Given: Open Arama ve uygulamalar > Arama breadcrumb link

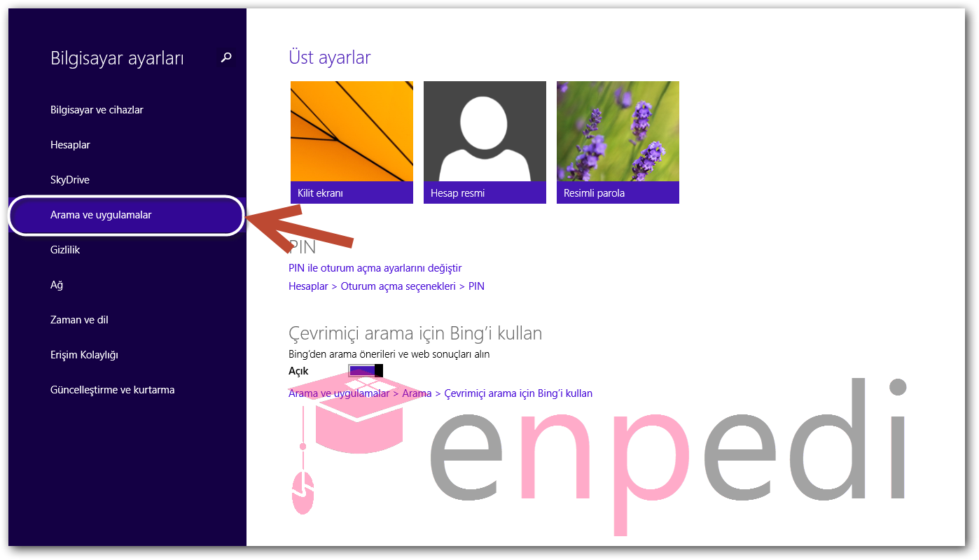Looking at the screenshot, I should tap(440, 393).
